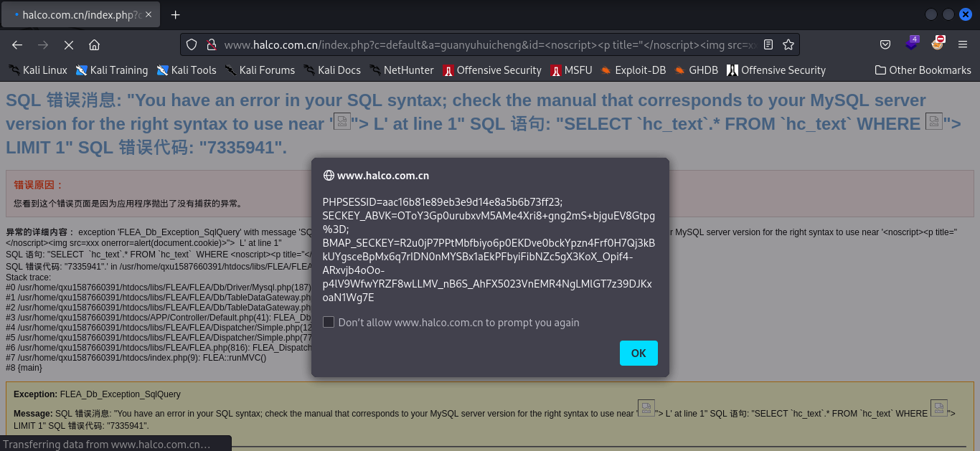
Task: Click the "错误原因：" red heading
Action: coord(39,185)
